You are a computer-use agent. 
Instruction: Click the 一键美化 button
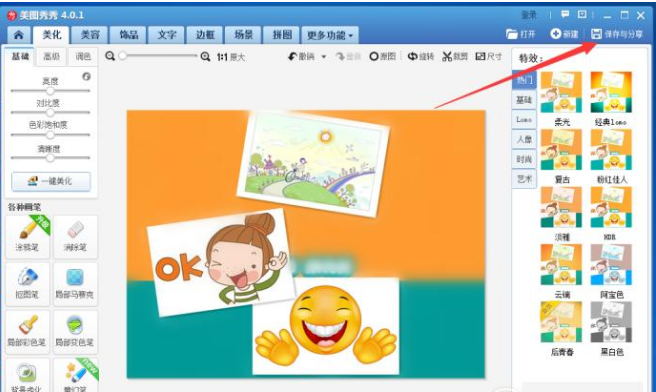coord(51,181)
